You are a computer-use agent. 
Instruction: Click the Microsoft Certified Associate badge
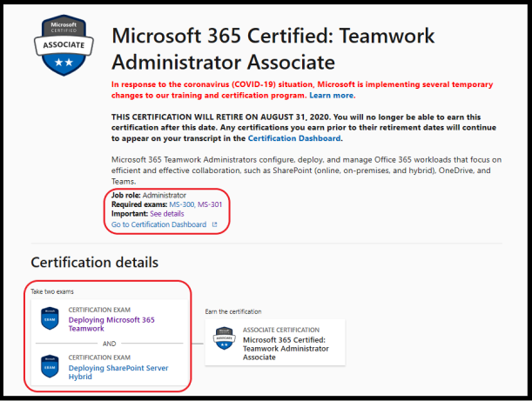(x=64, y=45)
